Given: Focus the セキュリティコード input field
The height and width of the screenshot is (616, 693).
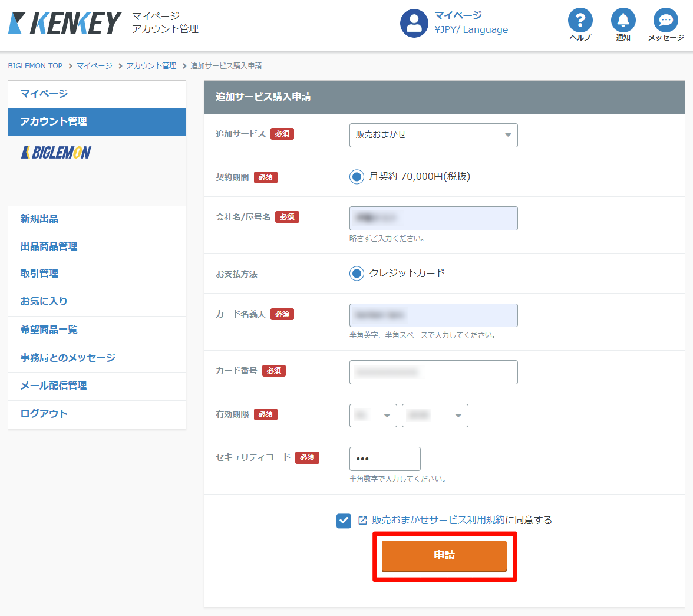Looking at the screenshot, I should pyautogui.click(x=384, y=459).
